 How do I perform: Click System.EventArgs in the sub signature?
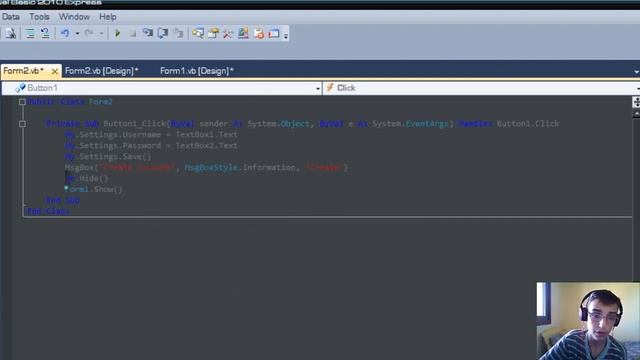(410, 124)
